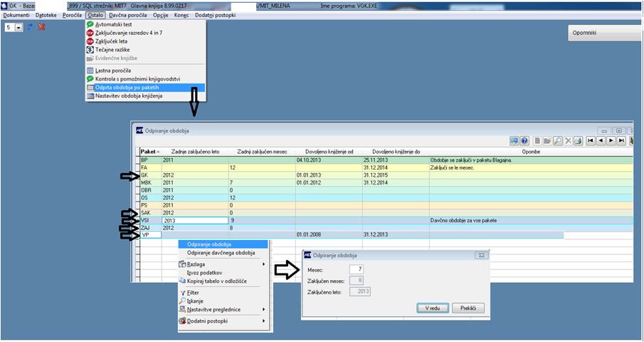644x342 pixels.
Task: Sort by the Paket column header
Action: pyautogui.click(x=150, y=152)
